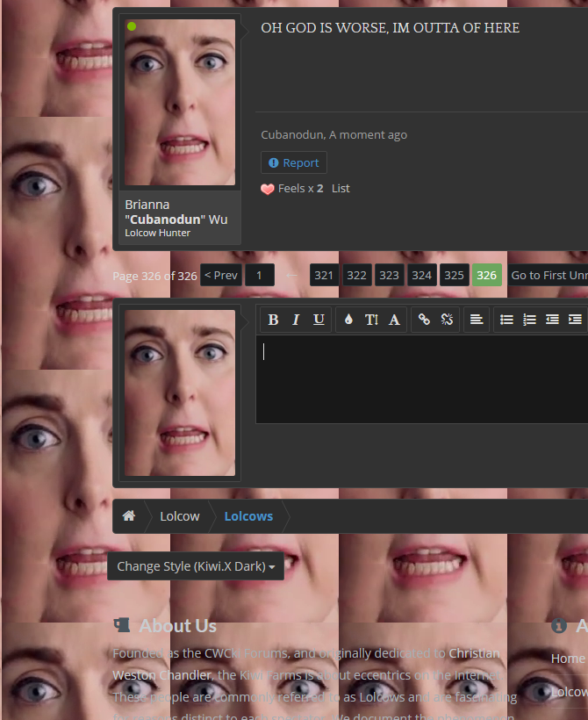Open the Brianna "Cubanodun" Wu username link

click(x=176, y=212)
